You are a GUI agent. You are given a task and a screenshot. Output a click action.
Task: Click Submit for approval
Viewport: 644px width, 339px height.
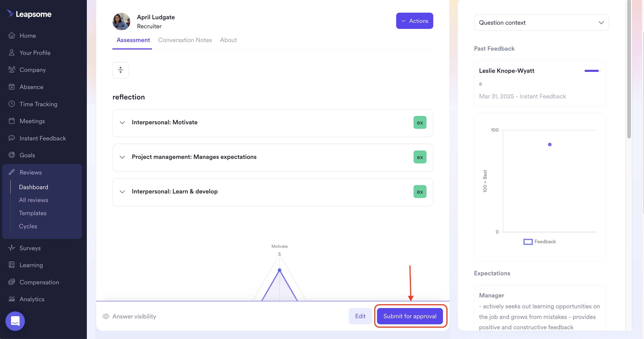tap(410, 316)
